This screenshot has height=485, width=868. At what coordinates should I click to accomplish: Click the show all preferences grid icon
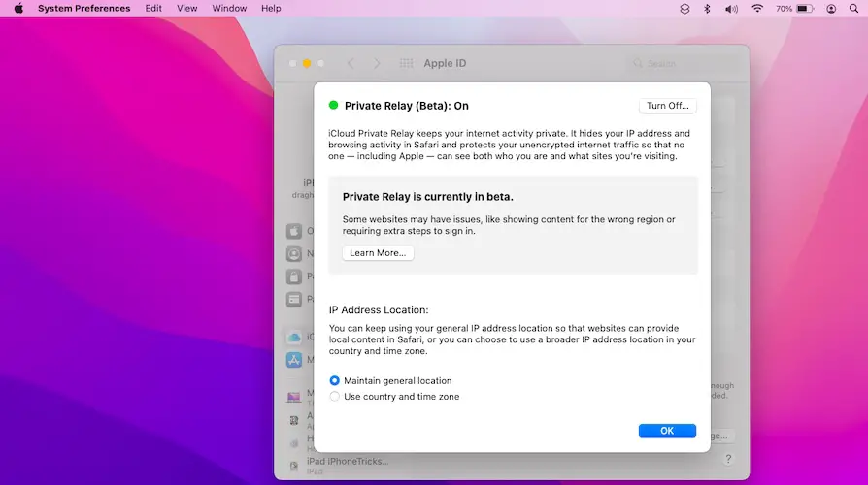click(x=407, y=64)
